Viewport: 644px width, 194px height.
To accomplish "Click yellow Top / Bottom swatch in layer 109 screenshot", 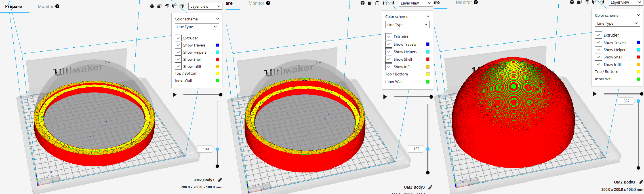I will point(217,73).
